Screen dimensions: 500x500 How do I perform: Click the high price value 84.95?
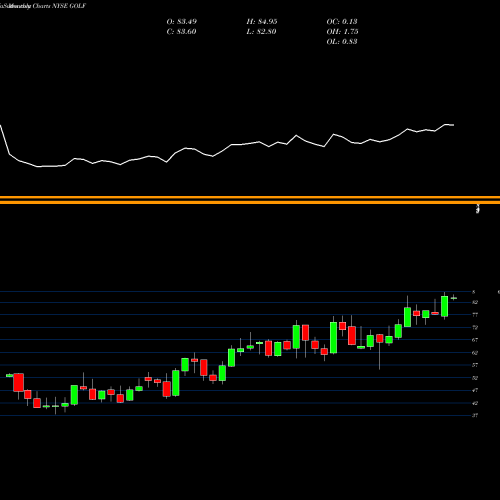262,22
